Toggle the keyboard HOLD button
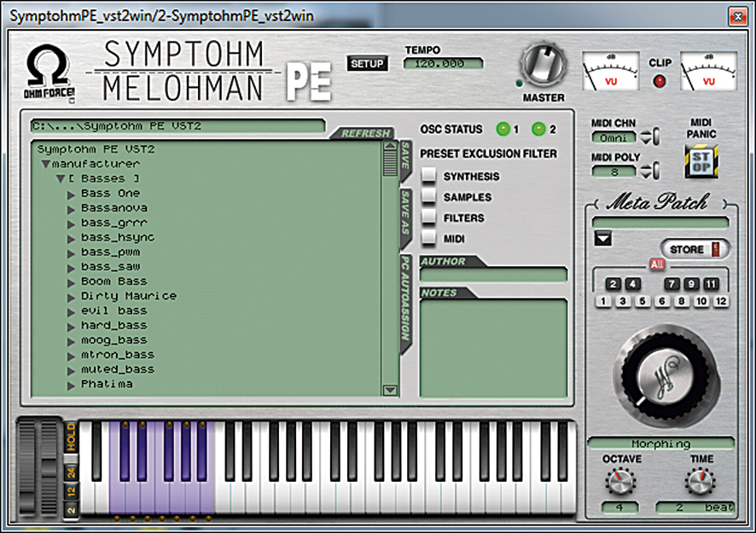The image size is (756, 533). pos(71,437)
